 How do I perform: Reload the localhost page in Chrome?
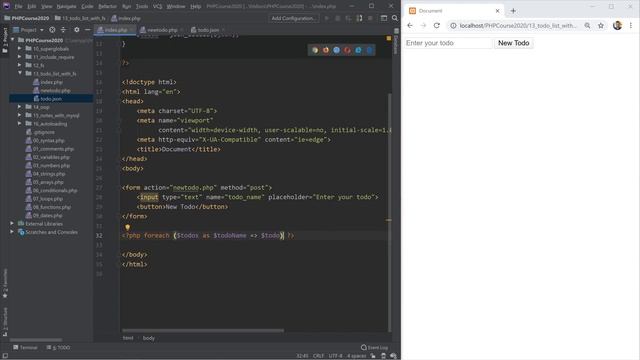(437, 25)
